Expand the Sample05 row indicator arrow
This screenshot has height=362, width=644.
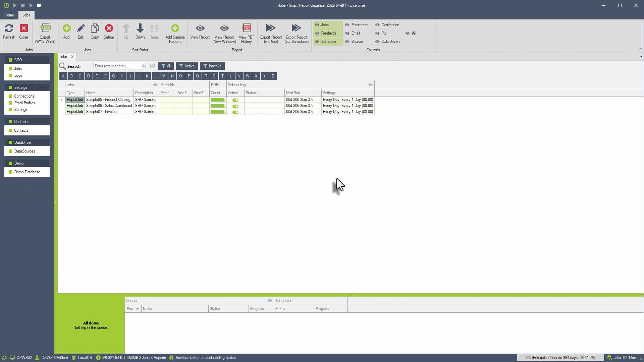coord(61,100)
